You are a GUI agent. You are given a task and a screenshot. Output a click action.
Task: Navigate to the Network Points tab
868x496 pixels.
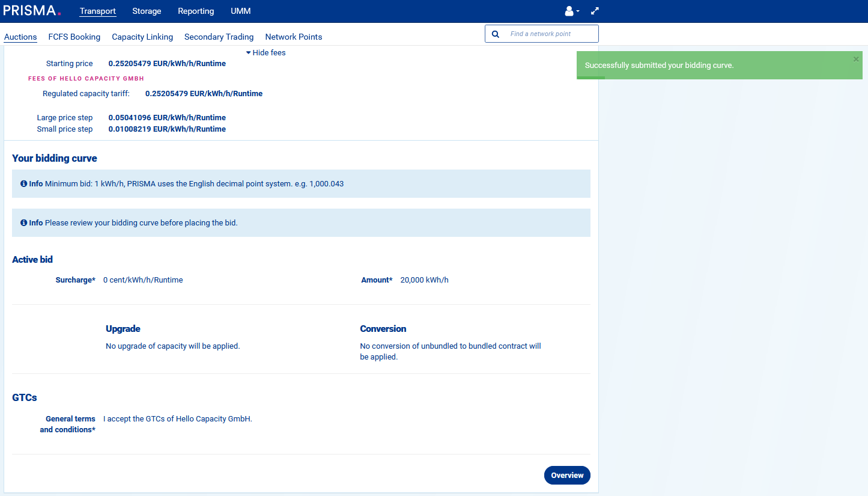294,37
